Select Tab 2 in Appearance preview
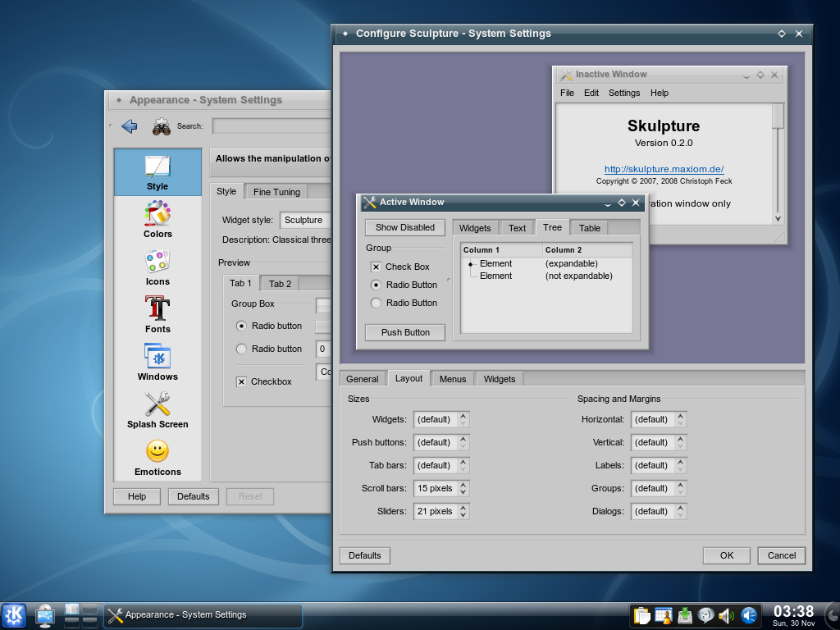The width and height of the screenshot is (840, 630). pyautogui.click(x=280, y=284)
